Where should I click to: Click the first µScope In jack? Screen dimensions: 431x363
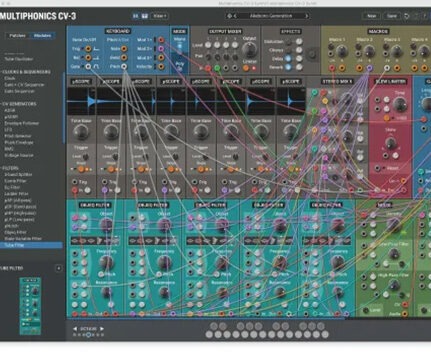74,190
